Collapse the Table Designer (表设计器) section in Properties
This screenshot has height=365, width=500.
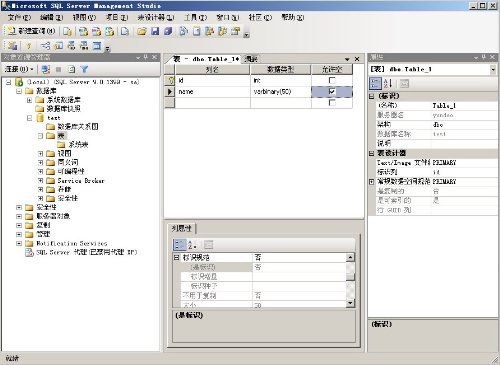coord(371,153)
